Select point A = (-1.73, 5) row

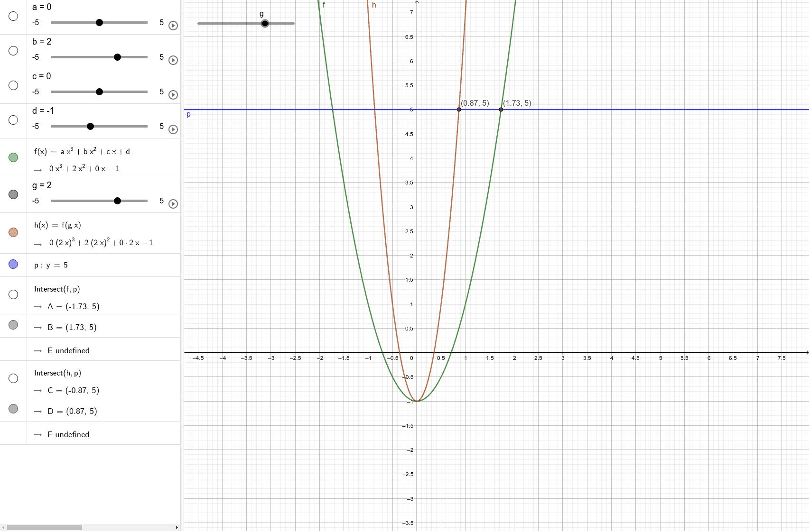tap(74, 306)
